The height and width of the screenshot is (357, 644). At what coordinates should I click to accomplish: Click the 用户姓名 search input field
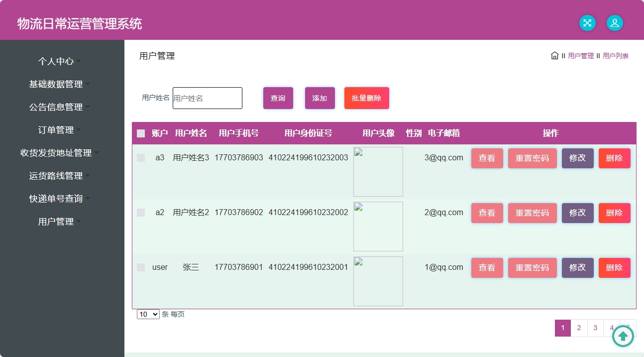207,98
